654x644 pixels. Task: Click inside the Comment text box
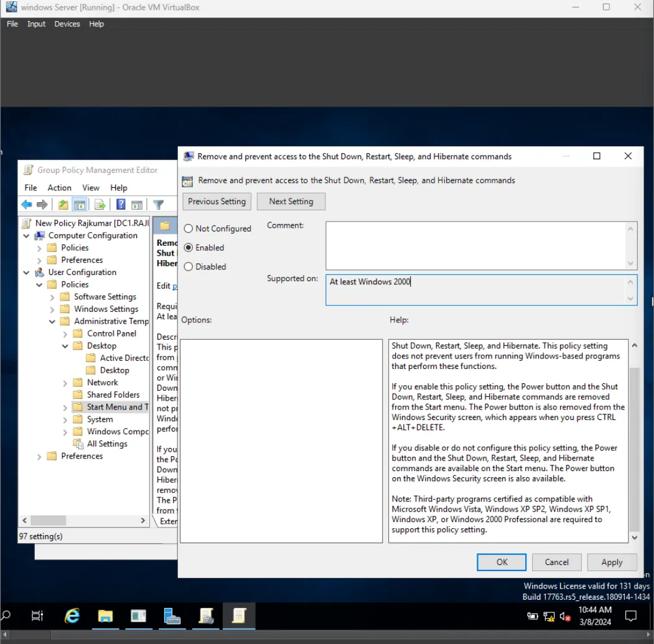point(476,246)
